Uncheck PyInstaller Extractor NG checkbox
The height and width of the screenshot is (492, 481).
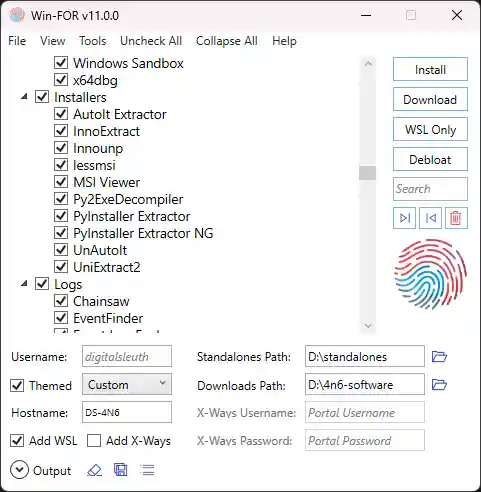click(61, 233)
